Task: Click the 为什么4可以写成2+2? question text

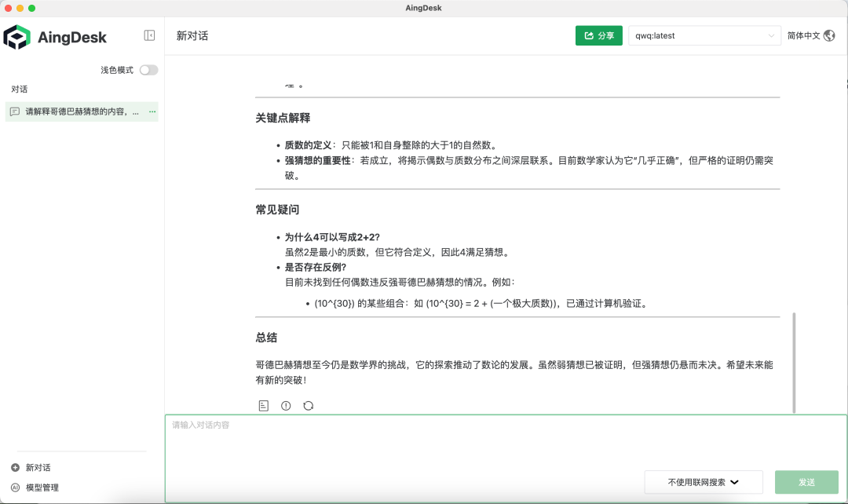Action: (x=332, y=237)
